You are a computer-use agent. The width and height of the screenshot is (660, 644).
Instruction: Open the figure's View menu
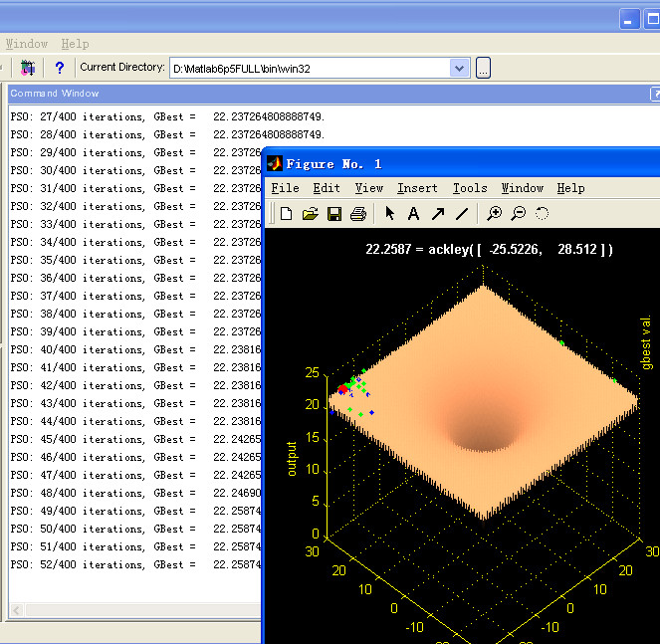tap(368, 188)
